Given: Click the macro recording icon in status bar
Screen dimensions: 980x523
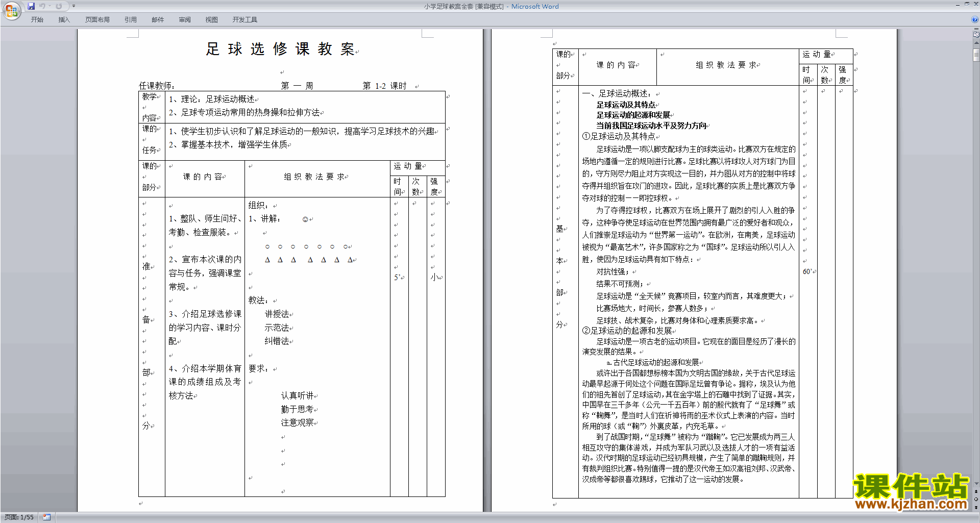Looking at the screenshot, I should tap(47, 517).
